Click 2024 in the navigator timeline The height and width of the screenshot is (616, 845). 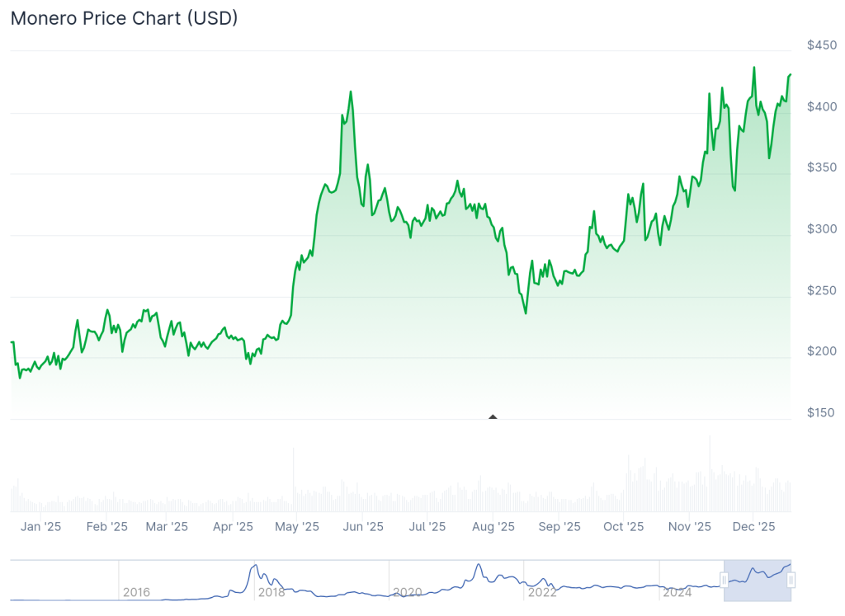tap(677, 592)
